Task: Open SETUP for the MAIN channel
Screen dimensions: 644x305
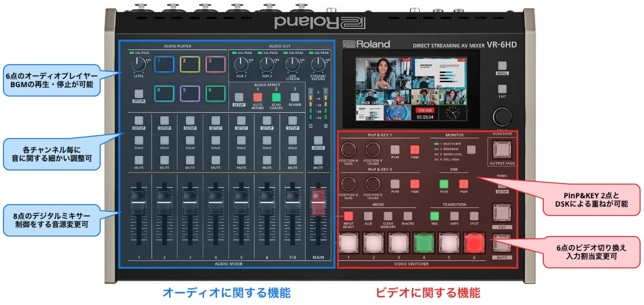Action: tap(318, 141)
